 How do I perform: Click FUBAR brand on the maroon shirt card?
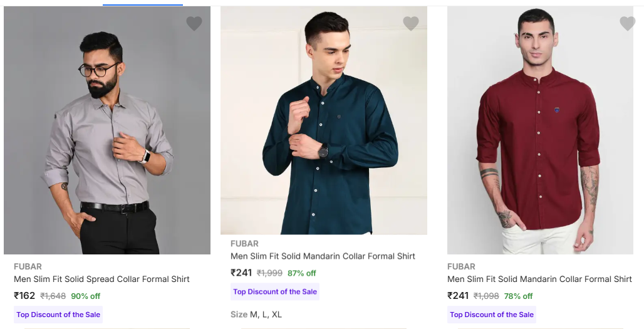click(x=461, y=266)
